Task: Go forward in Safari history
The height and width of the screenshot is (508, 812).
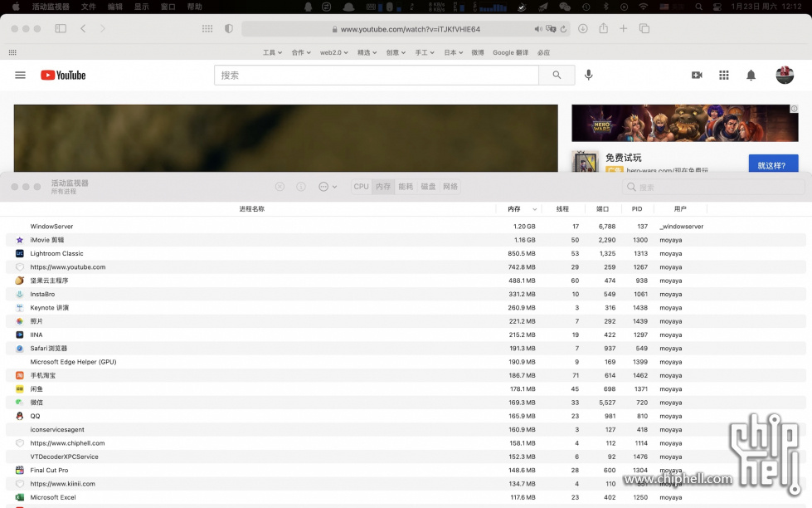Action: click(103, 28)
